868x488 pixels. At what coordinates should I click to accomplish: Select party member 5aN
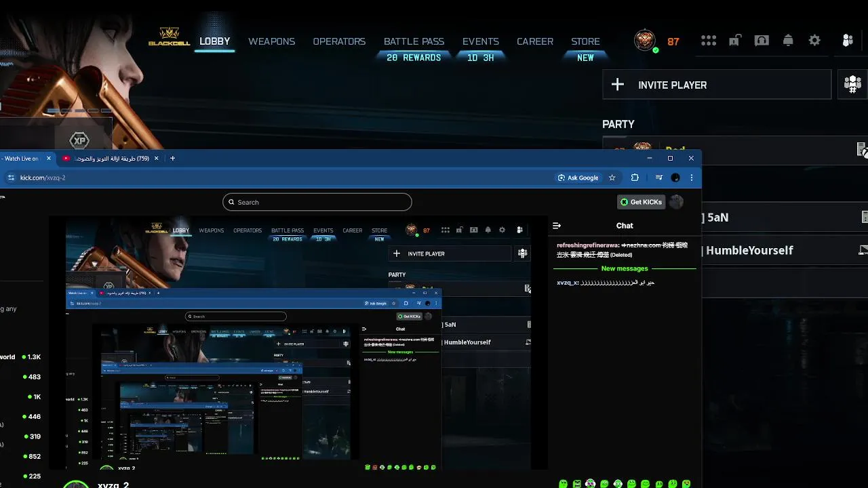click(785, 218)
